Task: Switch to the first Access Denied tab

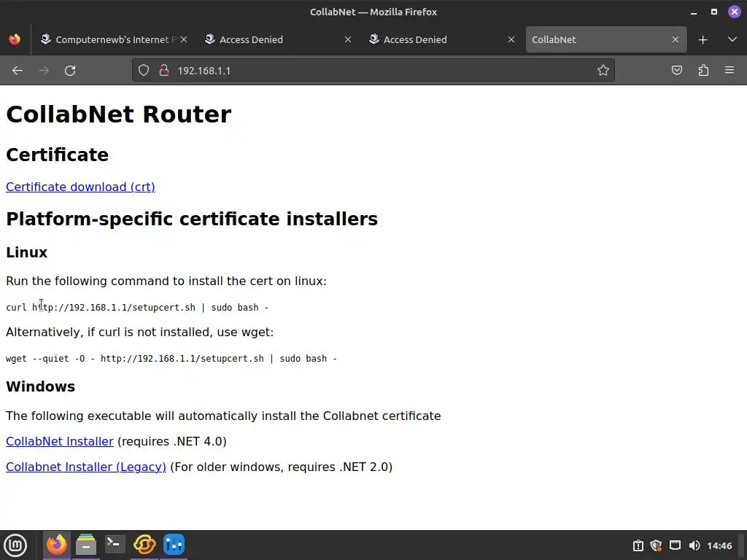Action: tap(277, 39)
